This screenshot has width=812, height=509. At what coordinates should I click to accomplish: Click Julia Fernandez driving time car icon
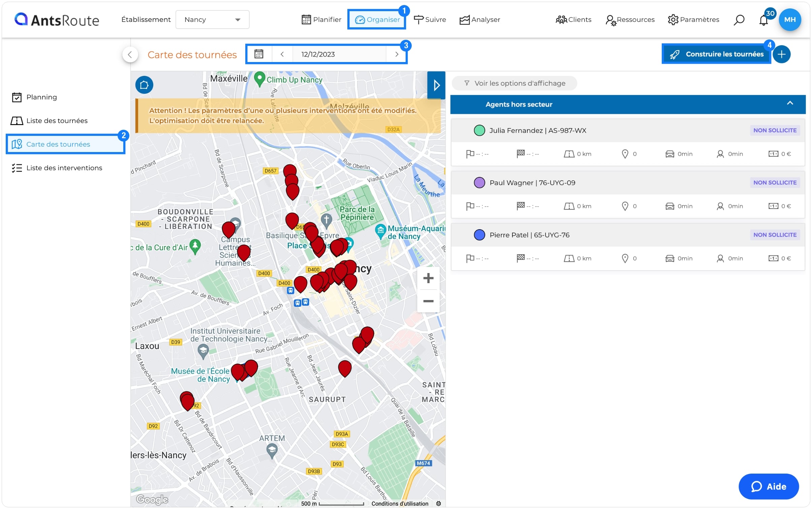pos(669,154)
